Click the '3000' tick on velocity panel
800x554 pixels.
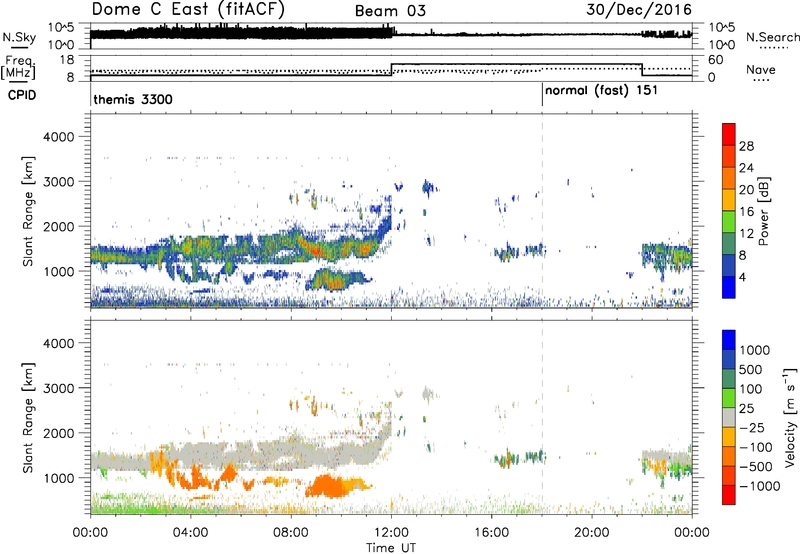click(58, 388)
